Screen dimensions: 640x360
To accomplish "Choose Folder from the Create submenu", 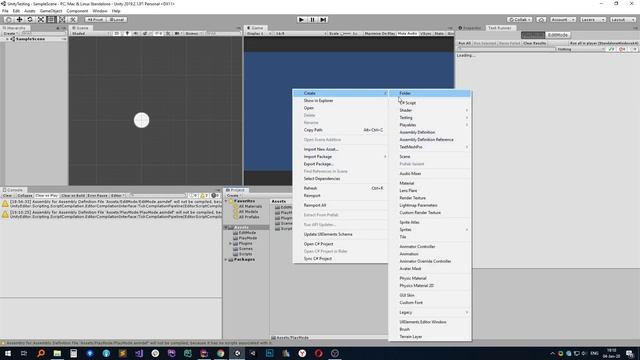I will 430,93.
